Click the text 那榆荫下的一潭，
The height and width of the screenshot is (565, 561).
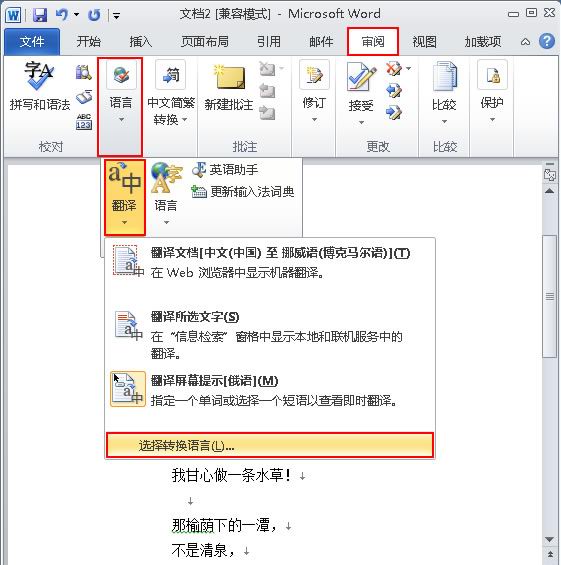[x=225, y=525]
